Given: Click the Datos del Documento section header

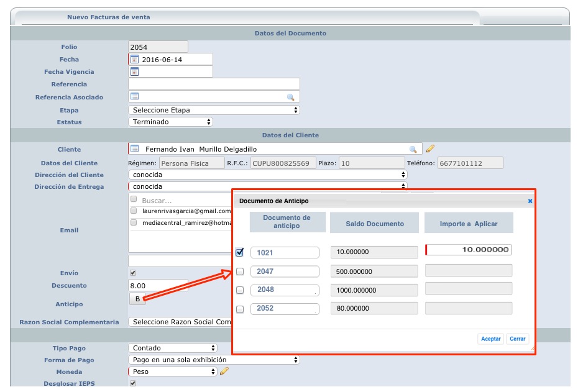Looking at the screenshot, I should point(290,33).
